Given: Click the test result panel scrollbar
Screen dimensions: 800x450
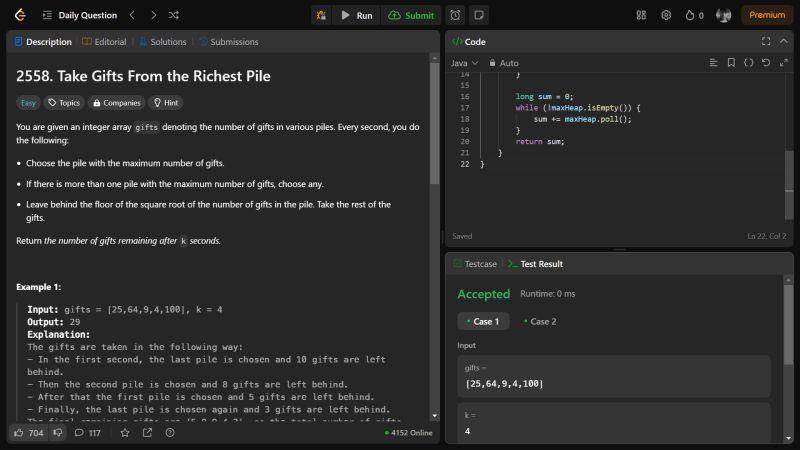Looking at the screenshot, I should tap(788, 324).
